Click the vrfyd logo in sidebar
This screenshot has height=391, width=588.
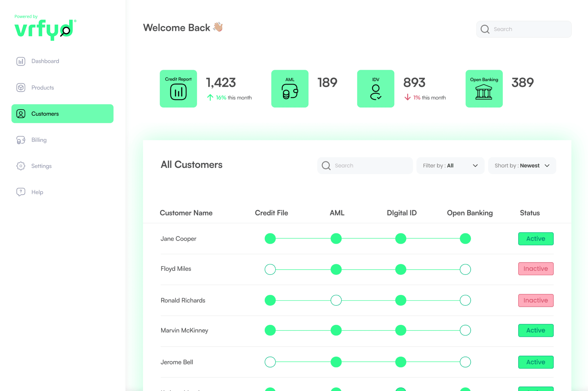(x=45, y=29)
